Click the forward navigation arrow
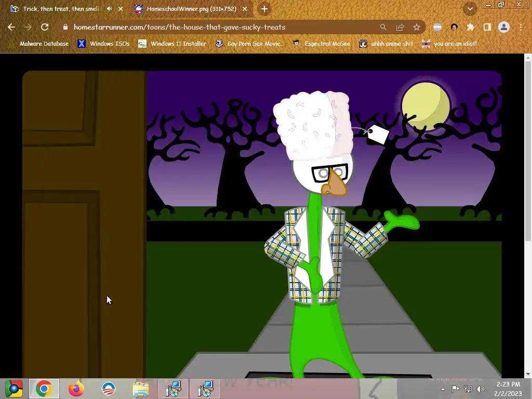The width and height of the screenshot is (532, 399). click(x=28, y=27)
